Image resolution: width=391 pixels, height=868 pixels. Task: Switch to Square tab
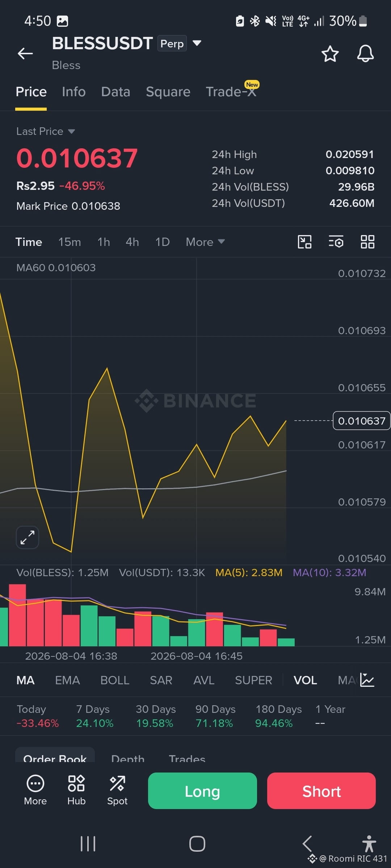(x=168, y=92)
